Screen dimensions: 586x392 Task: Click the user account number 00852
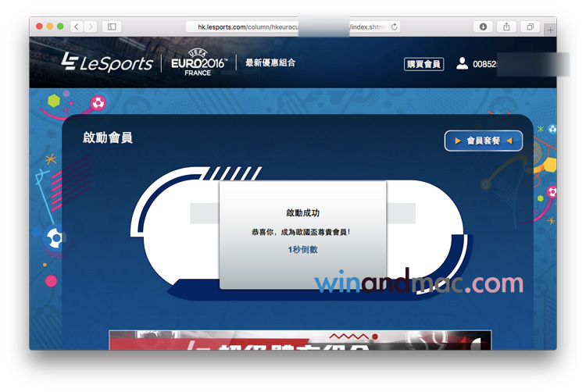click(x=484, y=64)
